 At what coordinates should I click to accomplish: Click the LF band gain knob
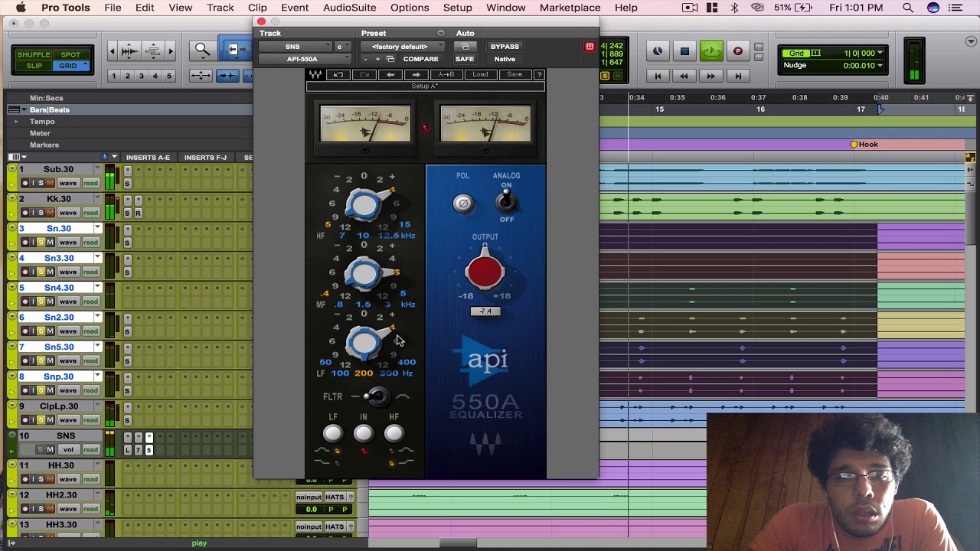click(364, 342)
